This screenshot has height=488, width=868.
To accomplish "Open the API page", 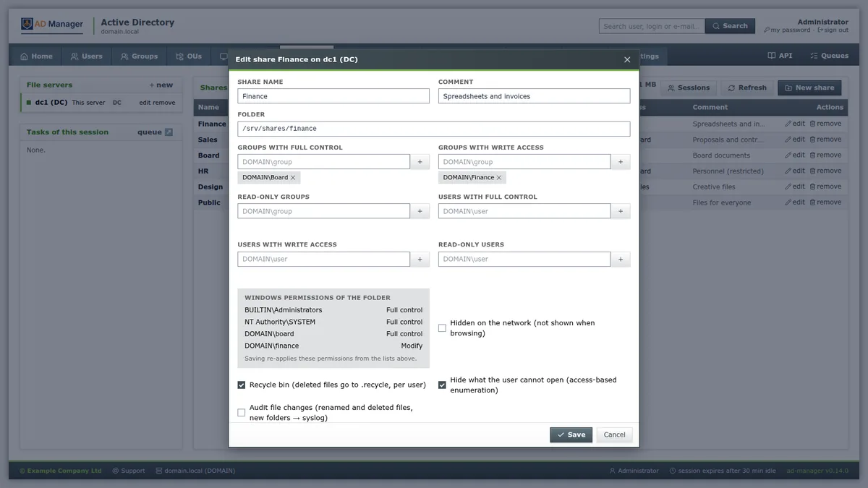I will tap(780, 56).
